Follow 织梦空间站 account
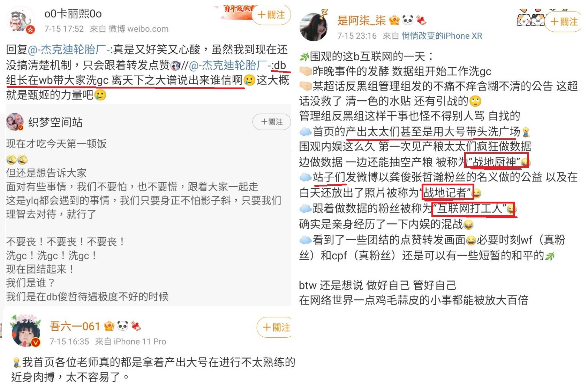The height and width of the screenshot is (391, 588). coord(272,122)
